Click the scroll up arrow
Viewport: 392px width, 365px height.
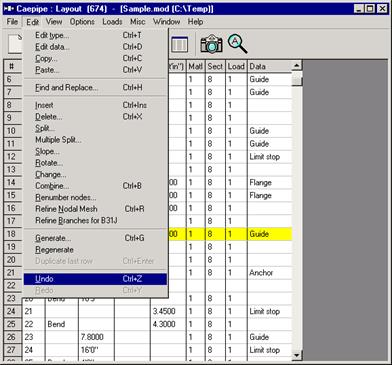point(297,66)
